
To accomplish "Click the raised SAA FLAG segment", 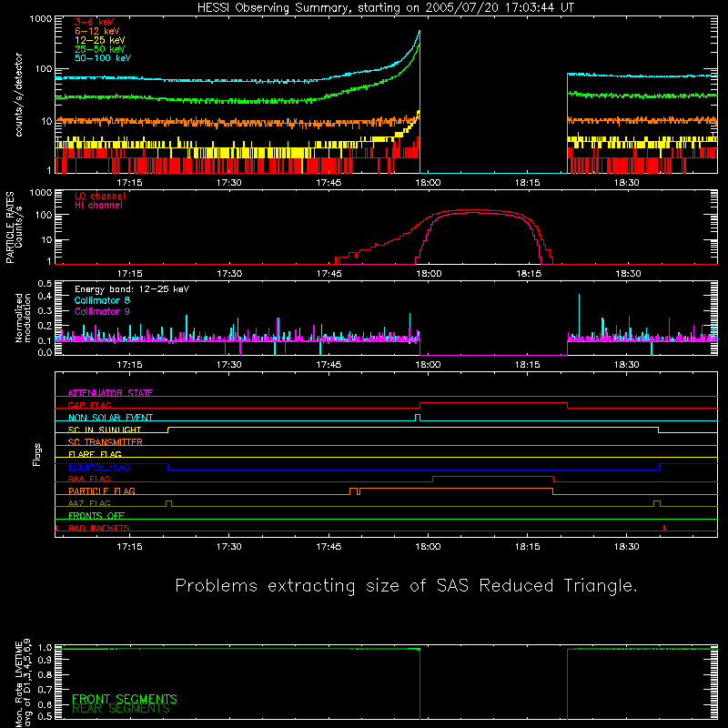I will [x=493, y=477].
